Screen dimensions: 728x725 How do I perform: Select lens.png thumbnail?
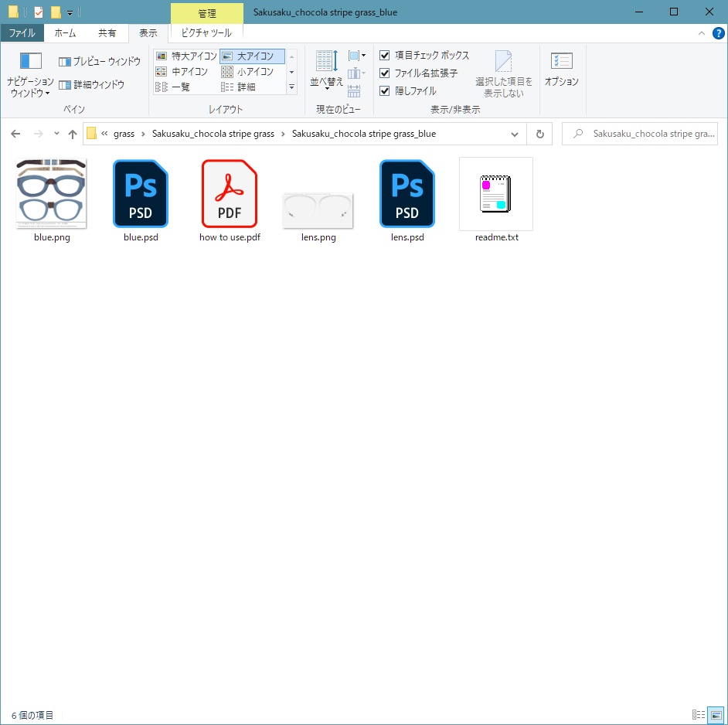click(318, 210)
